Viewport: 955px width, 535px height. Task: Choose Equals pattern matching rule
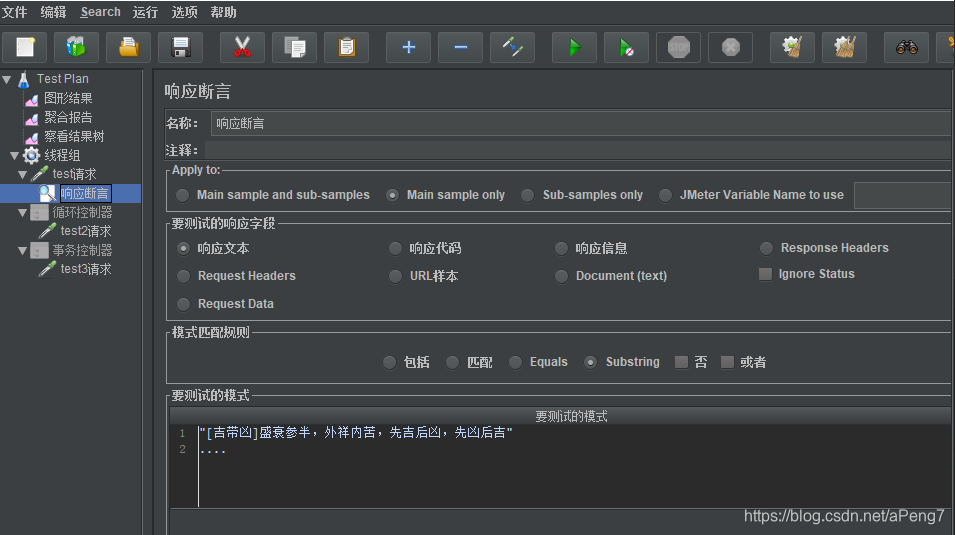515,363
